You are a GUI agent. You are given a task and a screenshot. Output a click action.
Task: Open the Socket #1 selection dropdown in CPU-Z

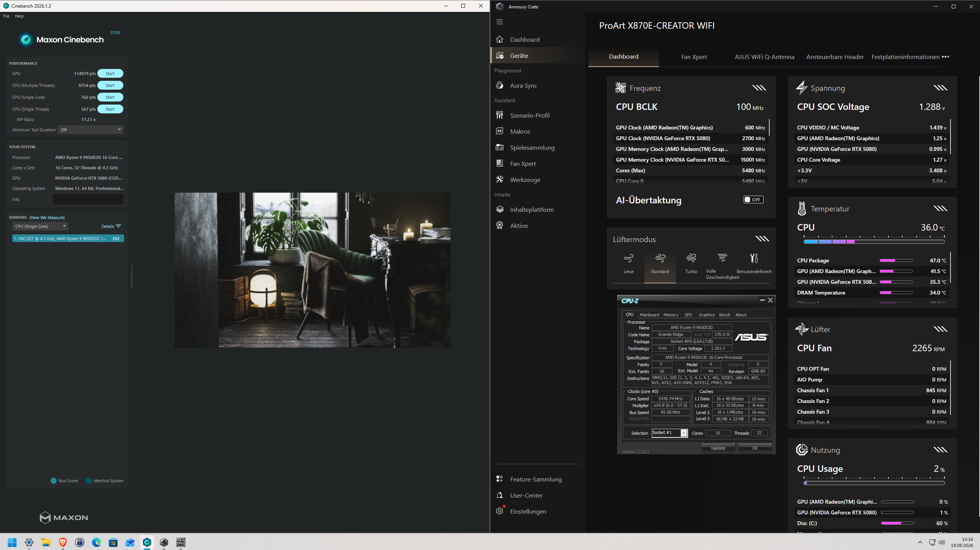669,433
